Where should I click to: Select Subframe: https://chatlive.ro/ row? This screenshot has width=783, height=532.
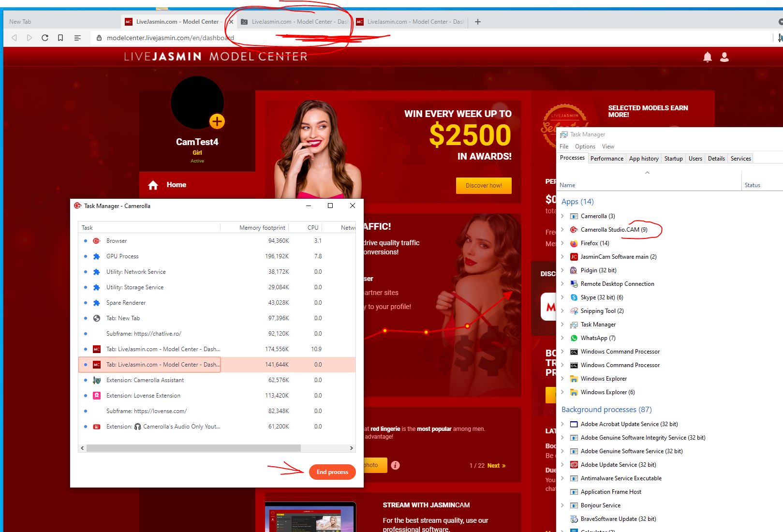coord(217,334)
